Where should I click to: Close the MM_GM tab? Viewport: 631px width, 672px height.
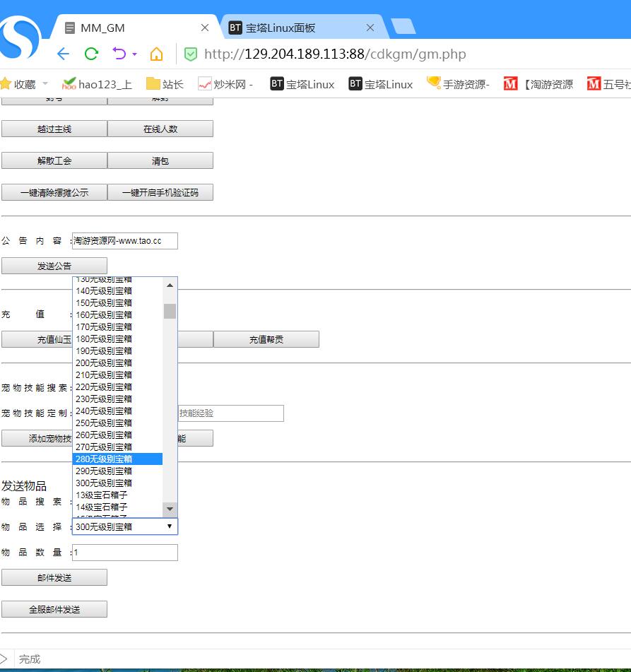click(205, 28)
